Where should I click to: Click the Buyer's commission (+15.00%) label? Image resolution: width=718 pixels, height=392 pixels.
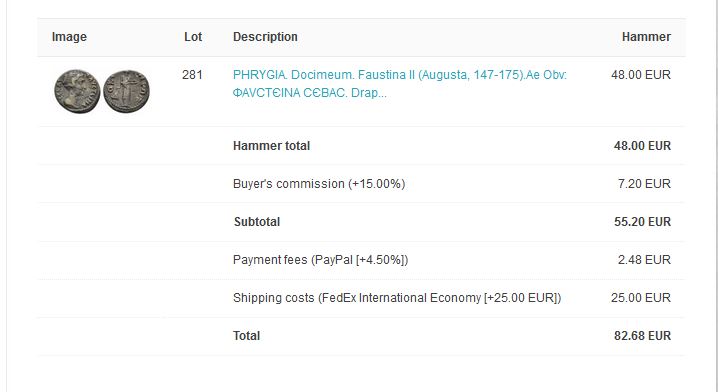coord(319,184)
